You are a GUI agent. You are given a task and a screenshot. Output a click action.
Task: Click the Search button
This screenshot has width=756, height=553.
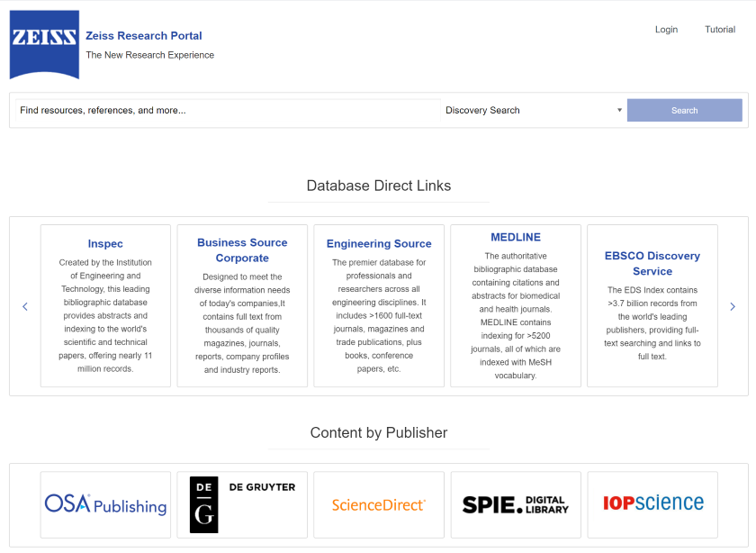point(685,111)
